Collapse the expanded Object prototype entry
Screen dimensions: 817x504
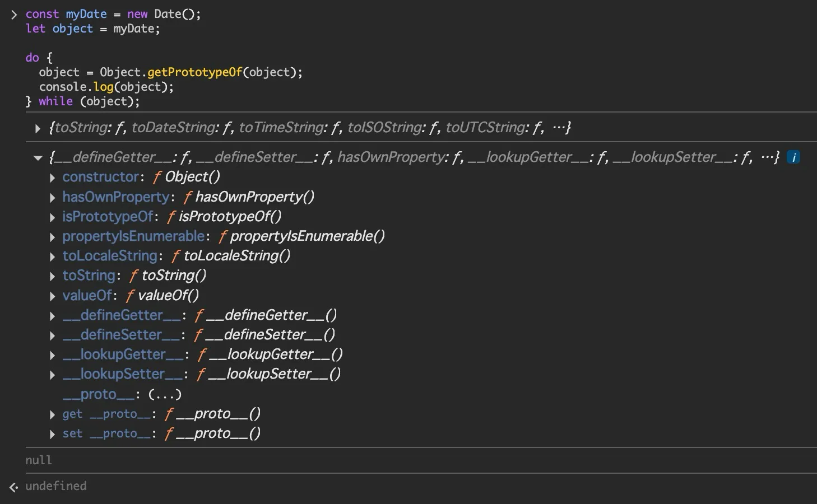38,158
